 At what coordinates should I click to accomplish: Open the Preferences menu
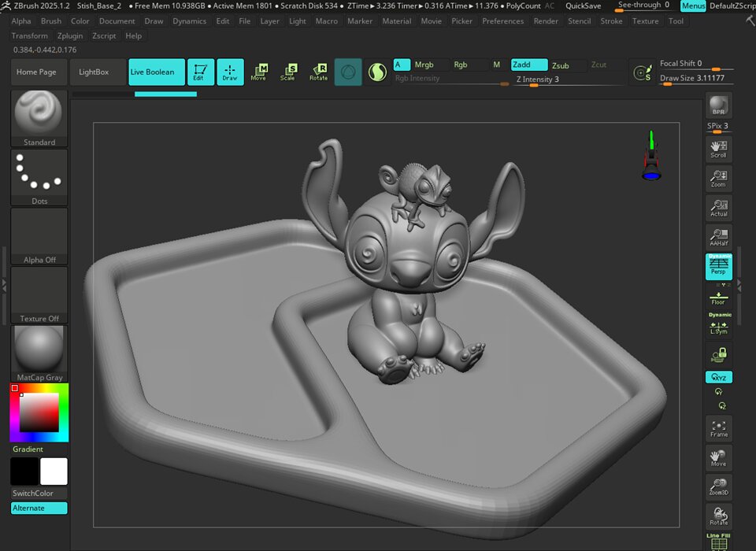click(503, 21)
